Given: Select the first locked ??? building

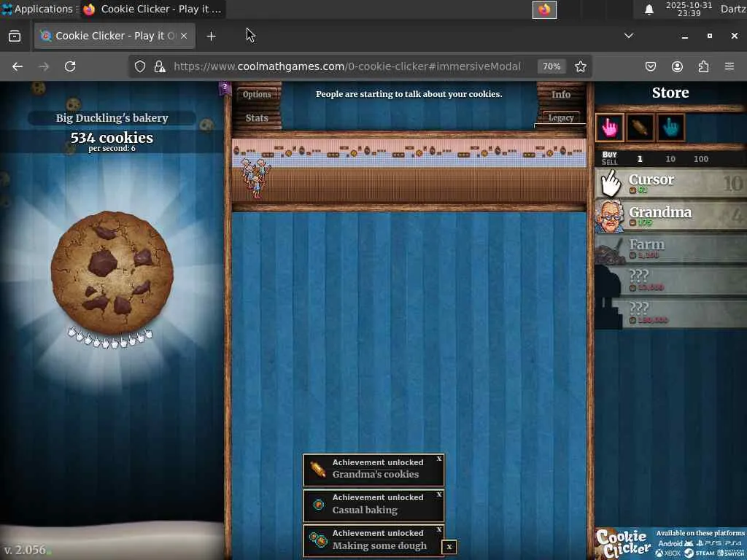Looking at the screenshot, I should click(671, 281).
